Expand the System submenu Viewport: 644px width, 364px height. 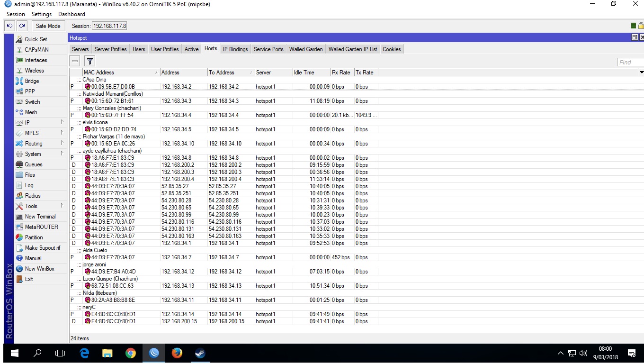pyautogui.click(x=62, y=154)
